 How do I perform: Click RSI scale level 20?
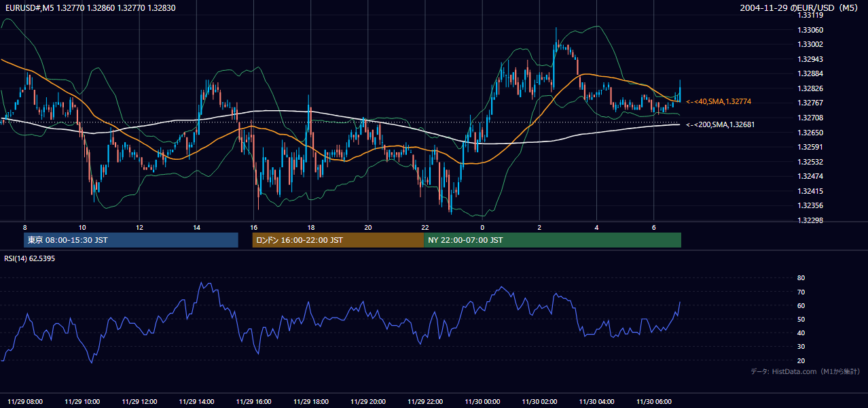801,361
